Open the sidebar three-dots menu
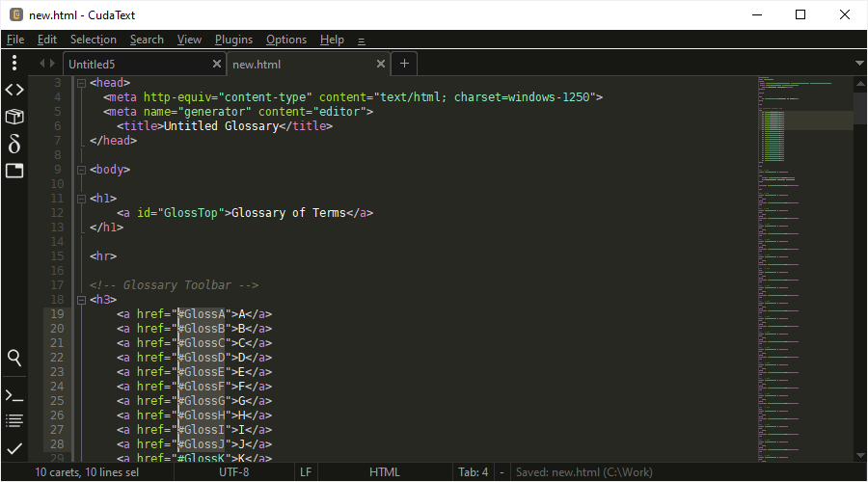The width and height of the screenshot is (868, 482). coord(14,63)
